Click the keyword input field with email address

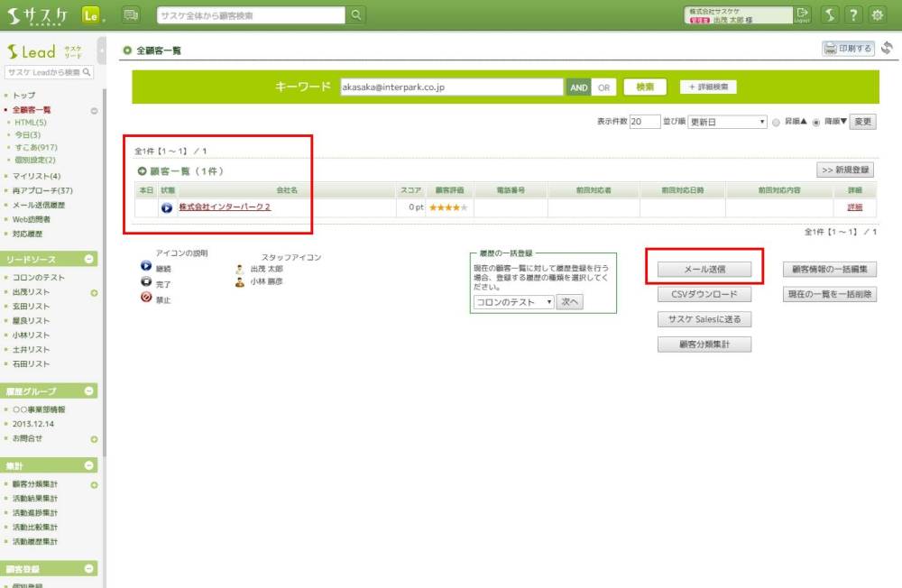tap(451, 87)
